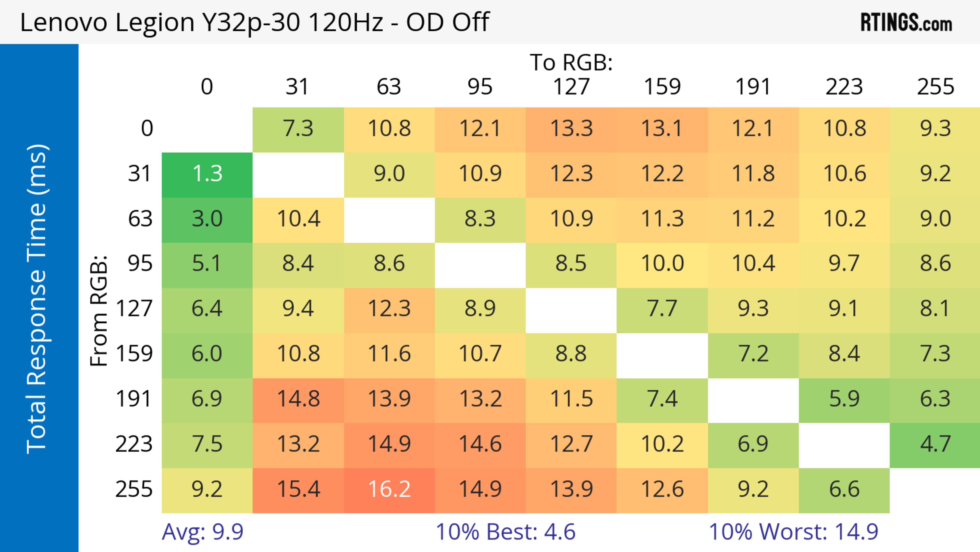Select the '10% Worst: 14.9' label

[x=793, y=532]
